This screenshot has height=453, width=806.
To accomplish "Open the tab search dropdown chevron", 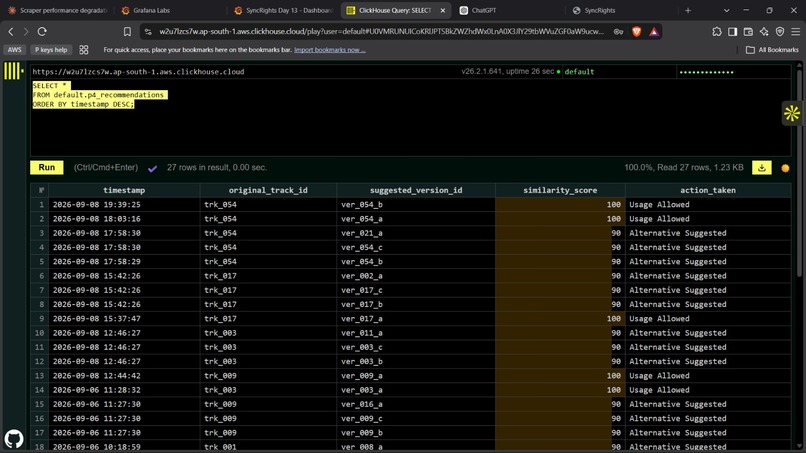I will 726,10.
